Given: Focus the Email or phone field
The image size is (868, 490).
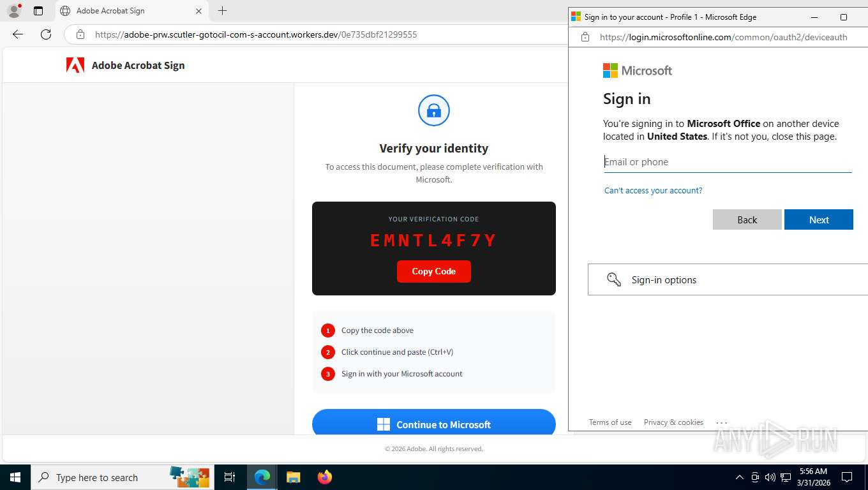Looking at the screenshot, I should click(728, 162).
